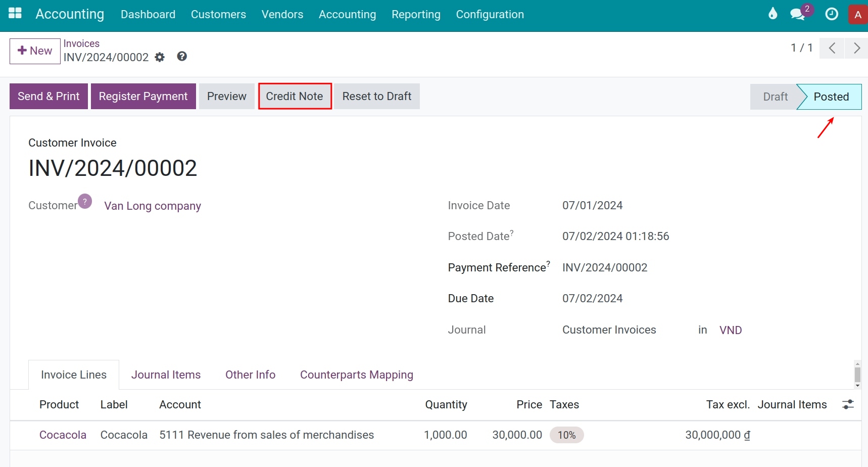Click Register Payment button
The width and height of the screenshot is (868, 467).
(x=143, y=96)
